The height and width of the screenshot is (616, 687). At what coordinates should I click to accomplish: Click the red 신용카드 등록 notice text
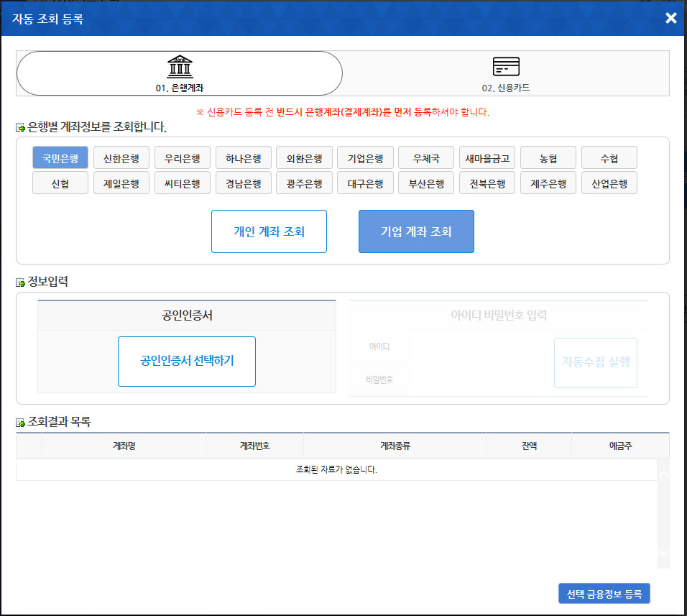(x=343, y=112)
